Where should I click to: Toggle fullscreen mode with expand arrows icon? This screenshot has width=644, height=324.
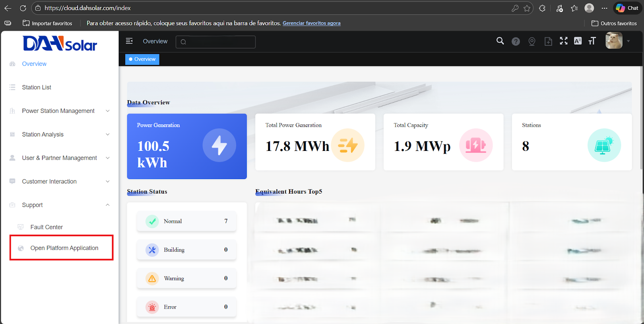tap(563, 41)
